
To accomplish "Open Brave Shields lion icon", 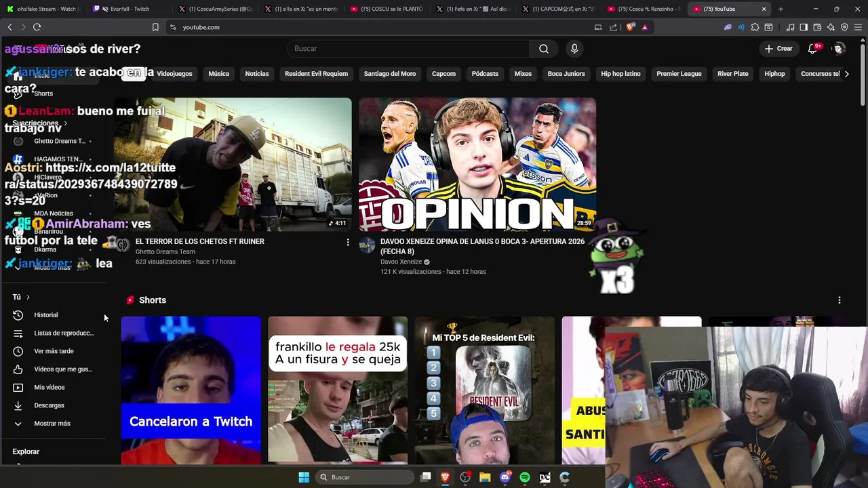I will coord(630,27).
